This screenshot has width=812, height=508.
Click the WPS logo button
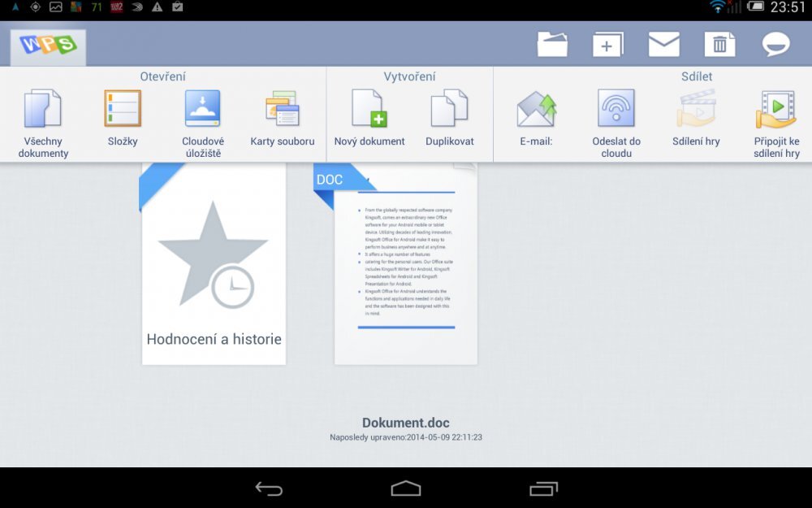48,45
